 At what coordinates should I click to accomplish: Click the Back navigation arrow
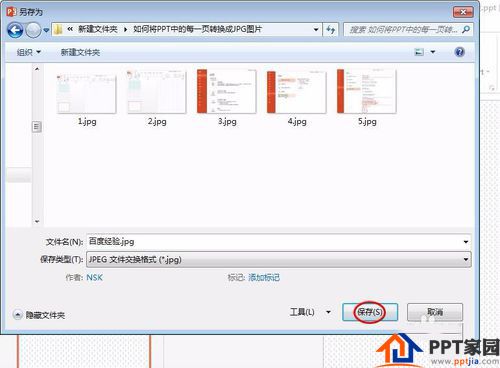15,30
